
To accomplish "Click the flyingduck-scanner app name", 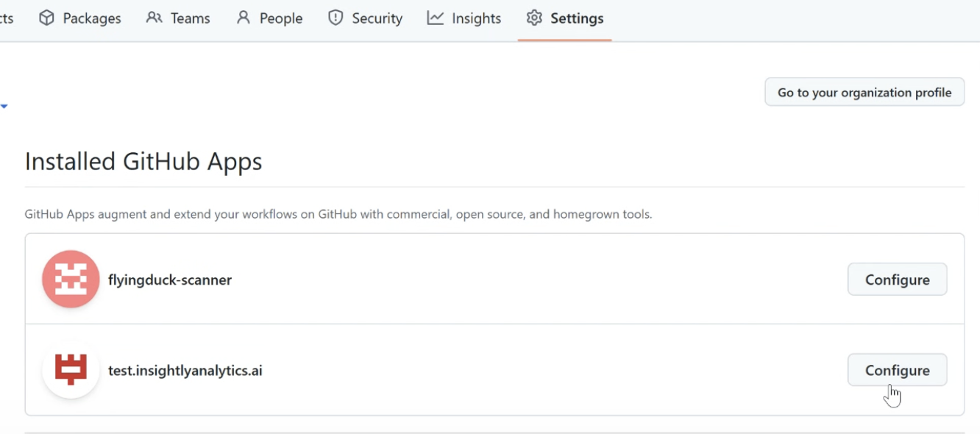I will tap(170, 280).
